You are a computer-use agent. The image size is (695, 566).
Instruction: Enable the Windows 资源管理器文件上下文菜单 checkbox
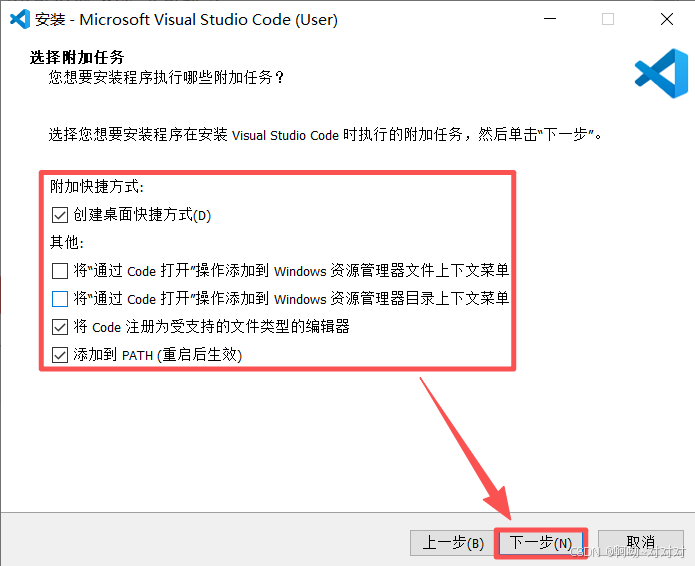[60, 270]
